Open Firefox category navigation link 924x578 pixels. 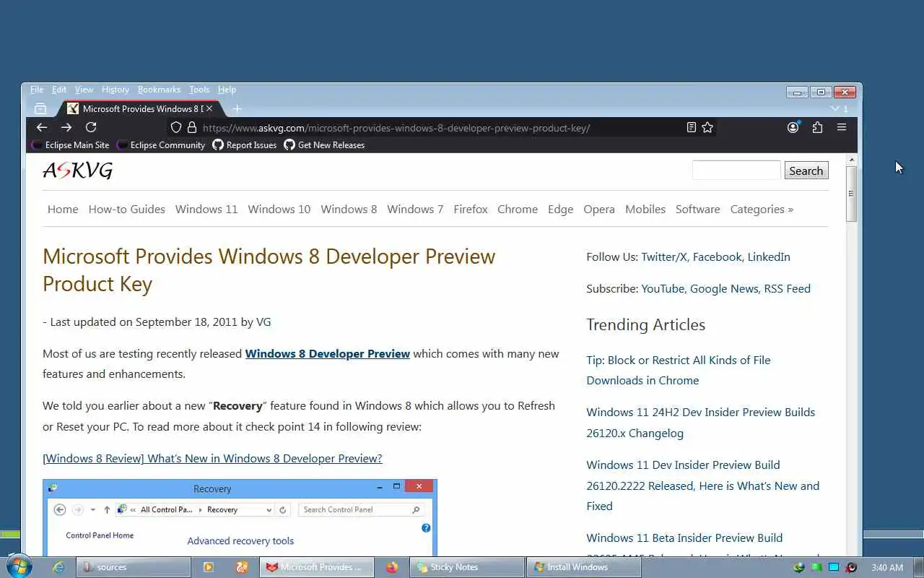coord(471,209)
